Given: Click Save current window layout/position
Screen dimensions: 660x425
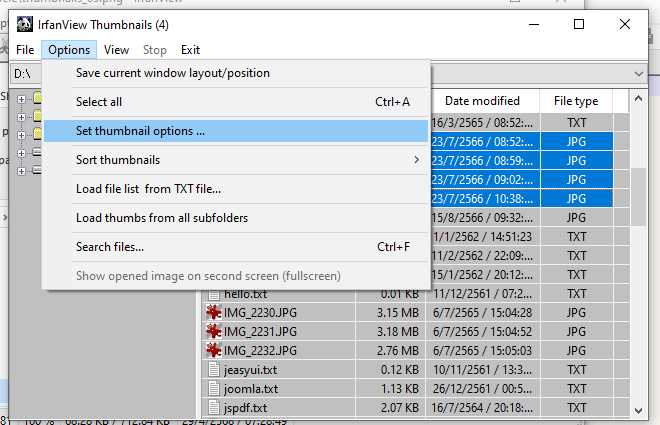Looking at the screenshot, I should pos(173,73).
